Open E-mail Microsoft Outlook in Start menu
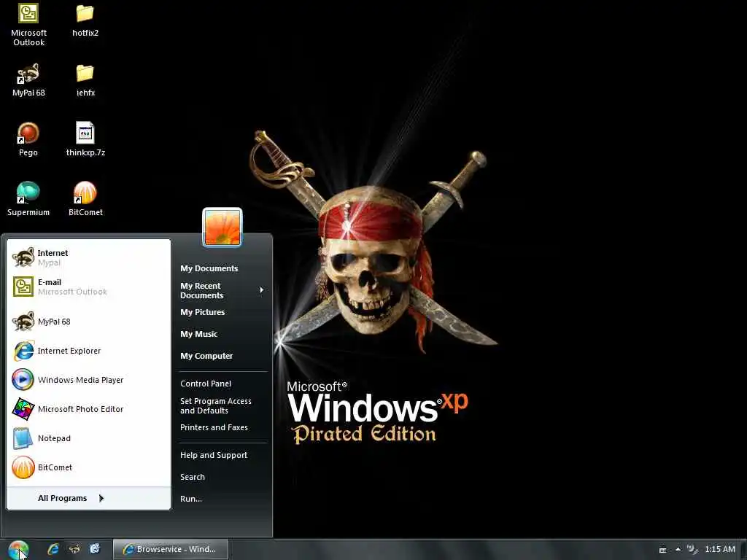This screenshot has width=747, height=560. pos(88,287)
